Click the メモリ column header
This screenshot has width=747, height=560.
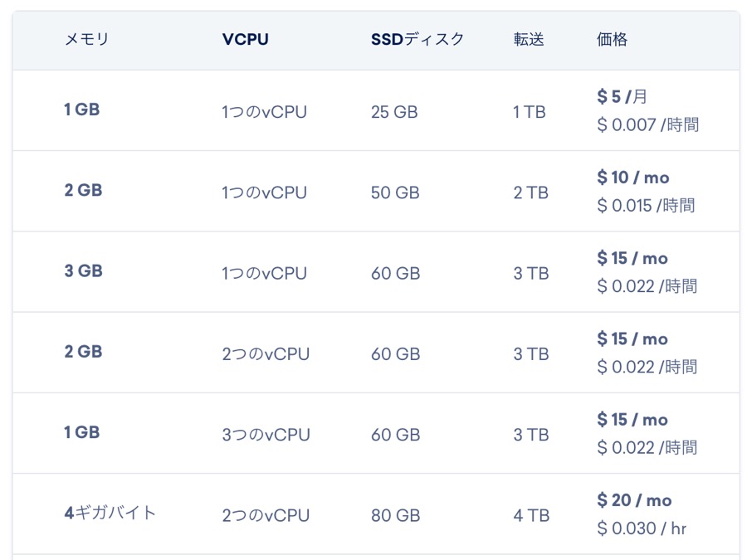pyautogui.click(x=86, y=39)
